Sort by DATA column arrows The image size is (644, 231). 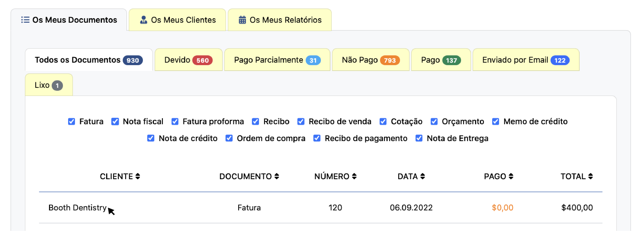coord(422,176)
